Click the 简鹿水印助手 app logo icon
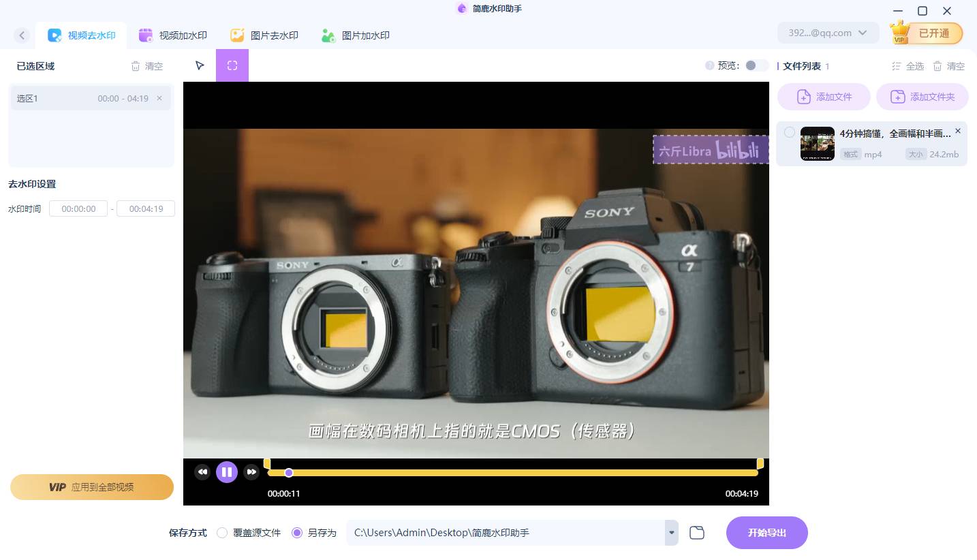This screenshot has width=977, height=560. [x=462, y=9]
